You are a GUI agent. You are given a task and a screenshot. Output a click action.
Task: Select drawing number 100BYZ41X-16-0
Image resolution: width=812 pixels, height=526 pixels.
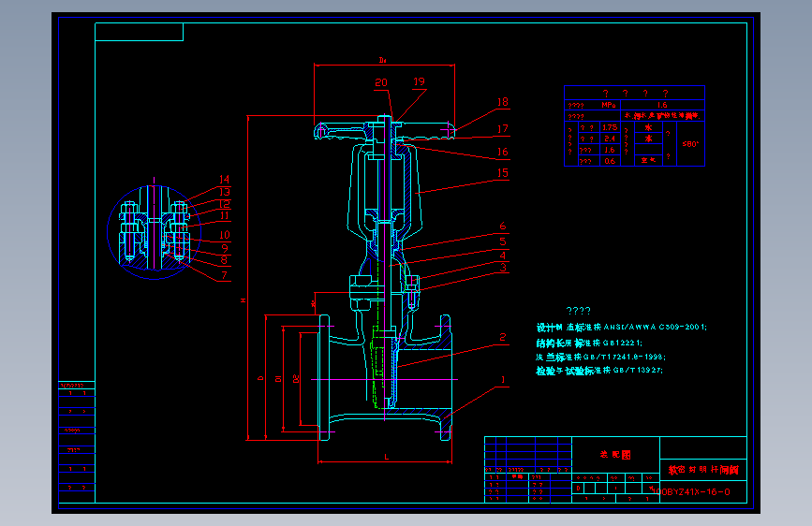(x=691, y=491)
